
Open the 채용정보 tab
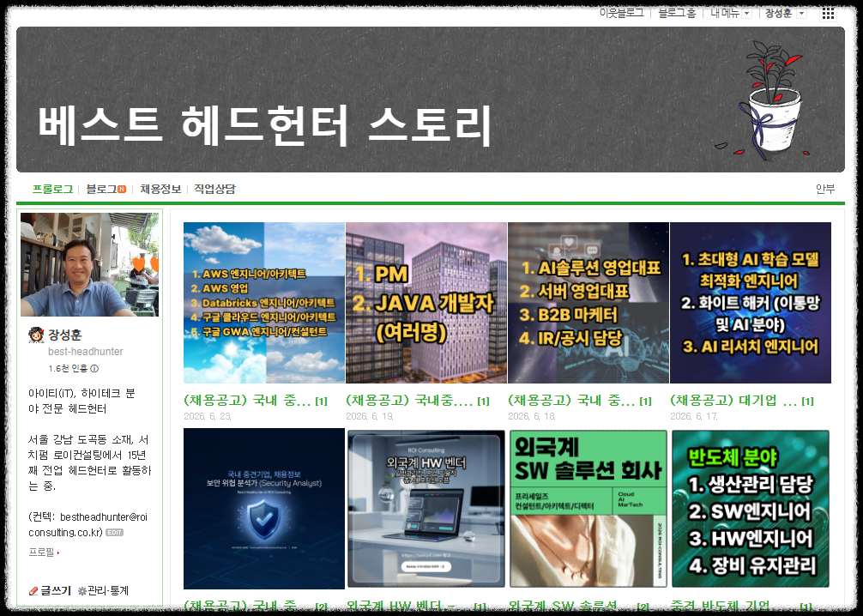coord(160,189)
